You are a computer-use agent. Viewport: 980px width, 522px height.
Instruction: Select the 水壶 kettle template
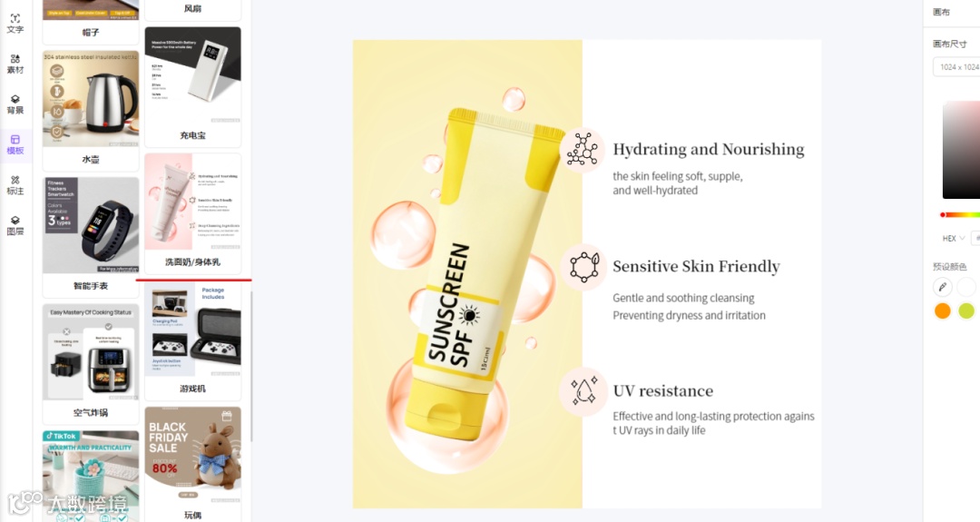pyautogui.click(x=91, y=110)
